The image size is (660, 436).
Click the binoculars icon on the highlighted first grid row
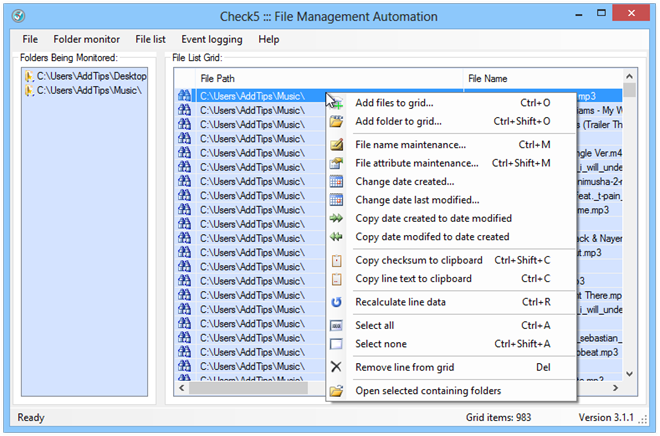(x=184, y=96)
